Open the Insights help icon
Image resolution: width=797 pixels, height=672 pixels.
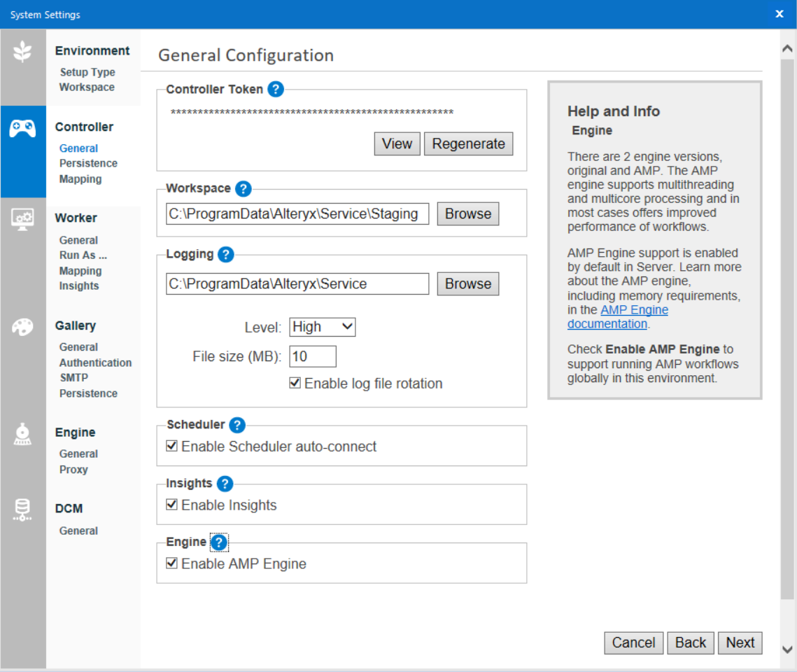[225, 483]
